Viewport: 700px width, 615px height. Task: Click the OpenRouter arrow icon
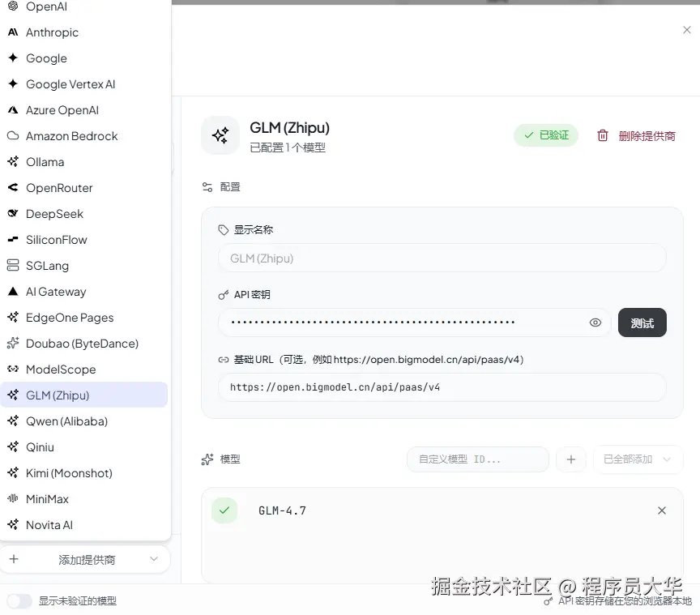13,188
